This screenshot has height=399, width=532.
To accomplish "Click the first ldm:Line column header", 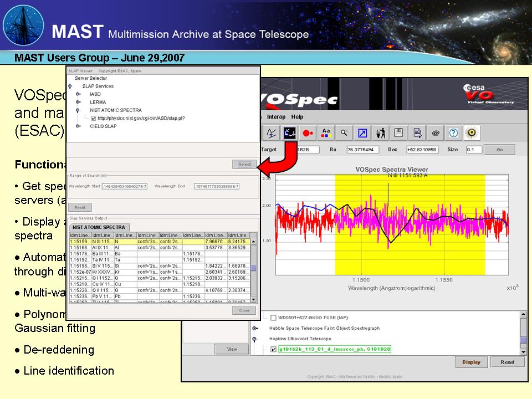I will pyautogui.click(x=80, y=236).
